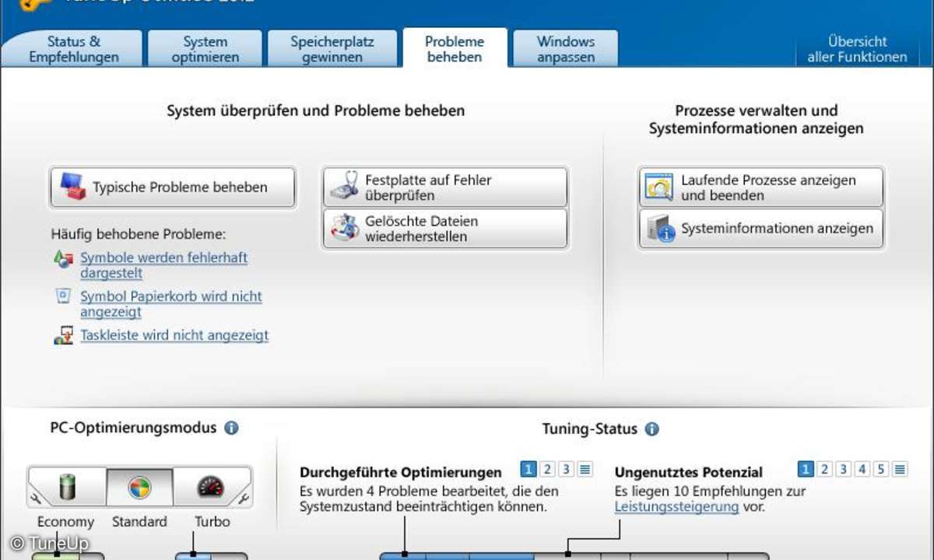This screenshot has height=560, width=934.
Task: Select Standard mode Windows orb icon
Action: click(x=139, y=488)
